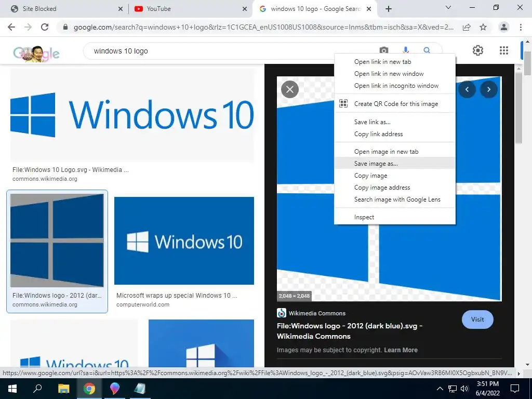Select the large Windows 10 logo thumbnail
Screen dimensions: 532x399
click(132, 115)
